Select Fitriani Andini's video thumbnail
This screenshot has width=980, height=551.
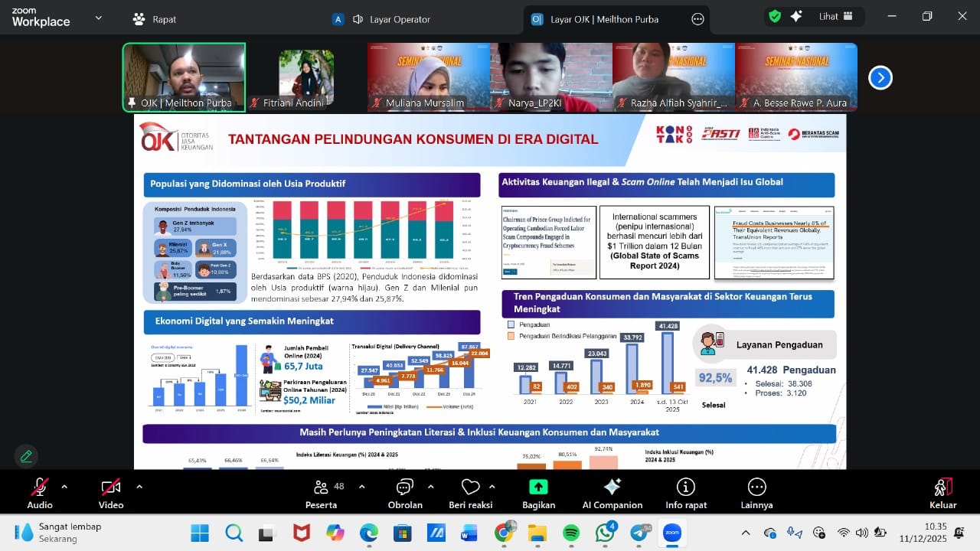[x=306, y=77]
